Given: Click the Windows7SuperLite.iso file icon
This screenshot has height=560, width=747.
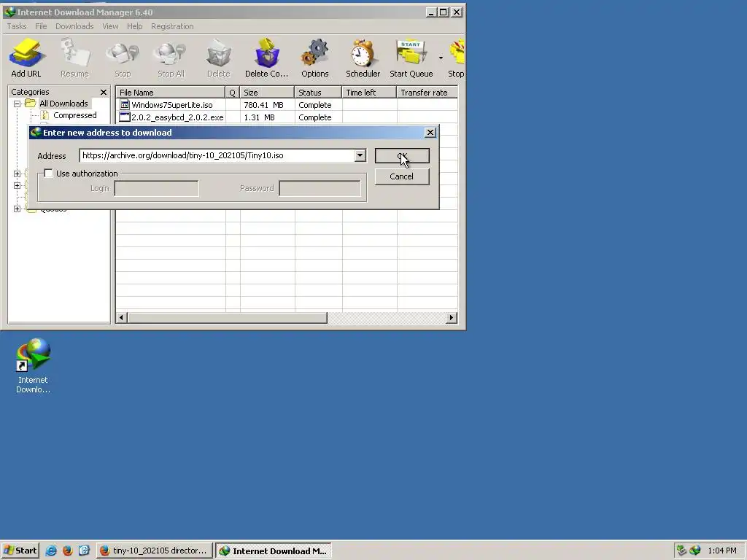Looking at the screenshot, I should pos(125,105).
